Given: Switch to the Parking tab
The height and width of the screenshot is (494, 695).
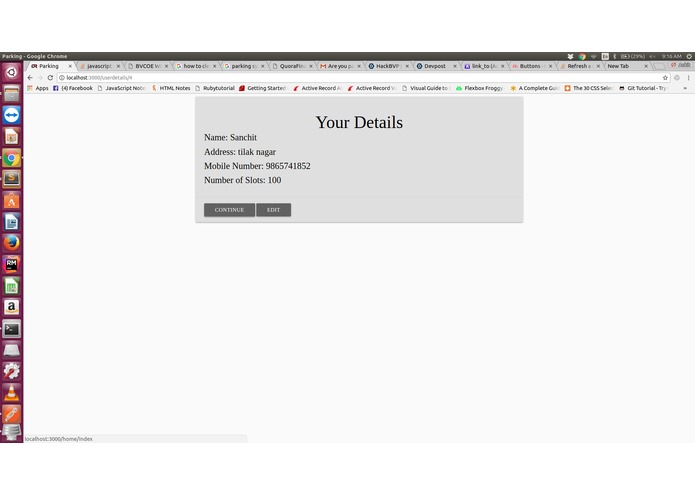Looking at the screenshot, I should (49, 66).
